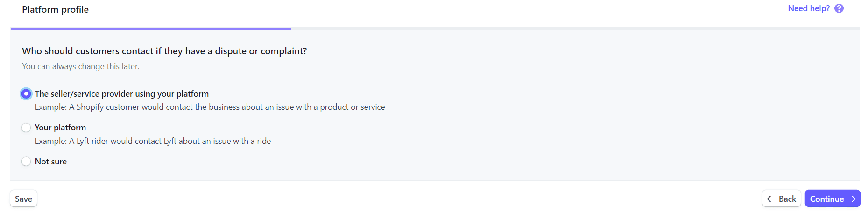Image resolution: width=868 pixels, height=213 pixels.
Task: Click the Platform profile heading
Action: 55,9
